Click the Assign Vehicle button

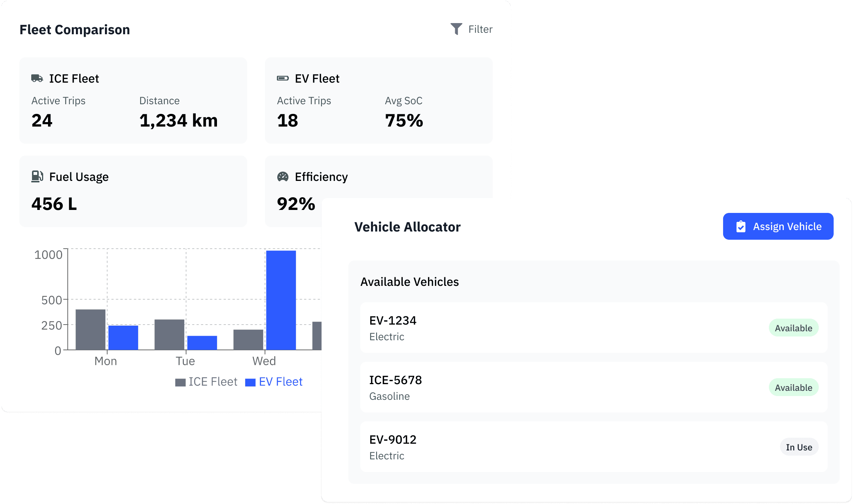[778, 226]
